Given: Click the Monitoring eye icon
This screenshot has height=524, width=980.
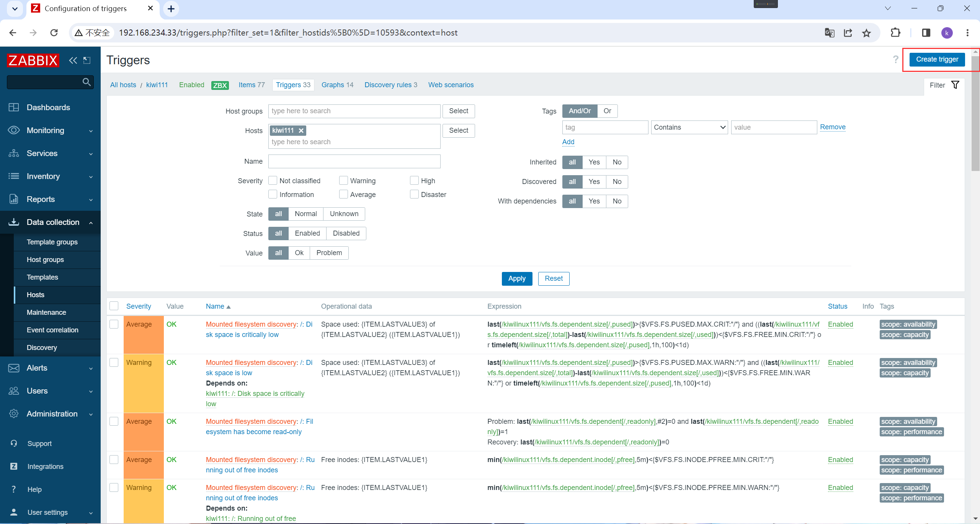Looking at the screenshot, I should (14, 130).
